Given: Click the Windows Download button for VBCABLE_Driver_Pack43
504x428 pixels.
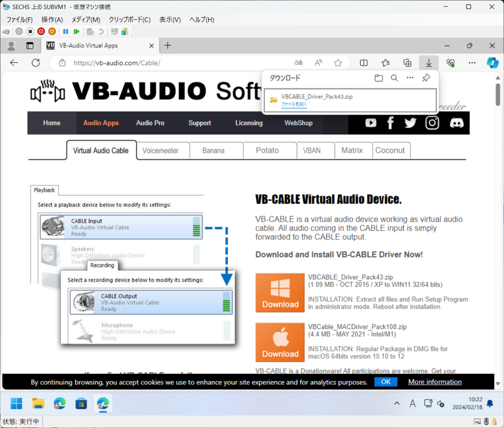Looking at the screenshot, I should coord(280,293).
